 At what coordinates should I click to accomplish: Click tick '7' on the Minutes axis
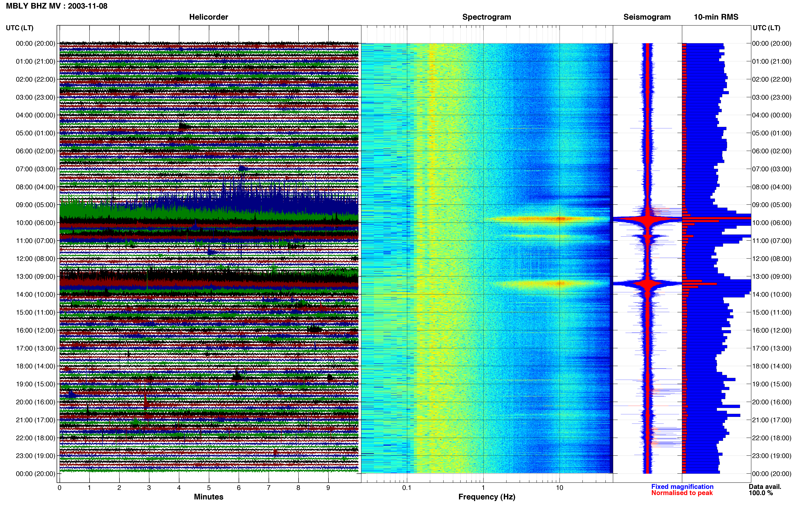pyautogui.click(x=269, y=488)
